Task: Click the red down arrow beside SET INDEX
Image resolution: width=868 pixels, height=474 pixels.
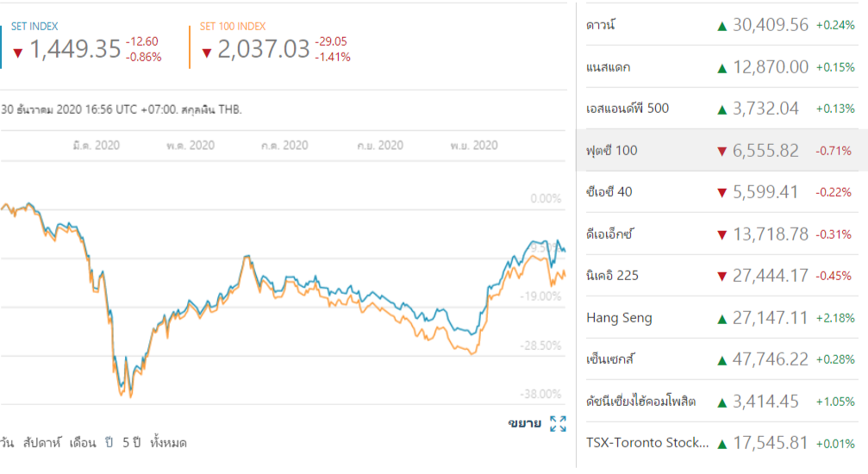Action: (x=17, y=53)
